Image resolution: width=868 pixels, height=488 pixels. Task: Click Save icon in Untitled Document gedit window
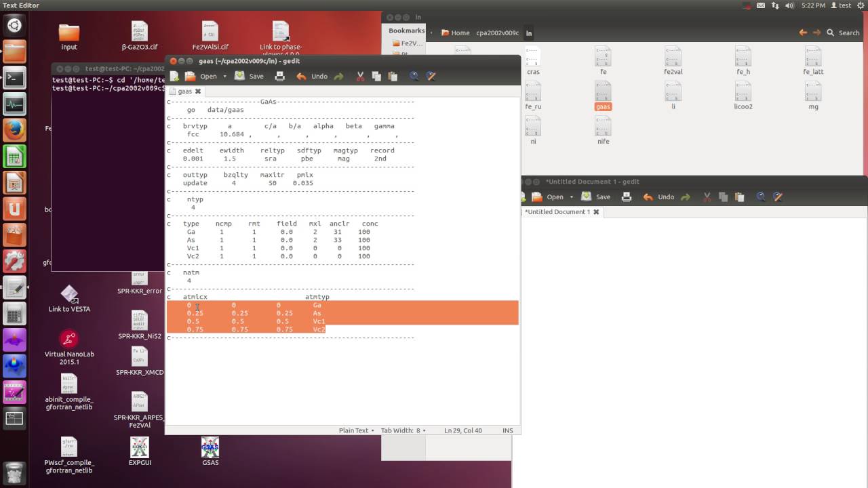[586, 197]
